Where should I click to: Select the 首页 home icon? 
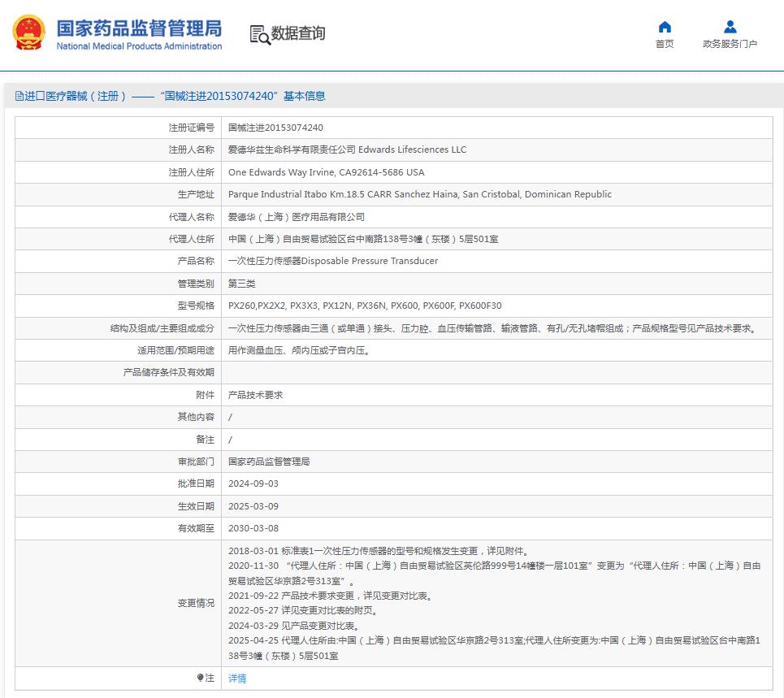coord(665,27)
